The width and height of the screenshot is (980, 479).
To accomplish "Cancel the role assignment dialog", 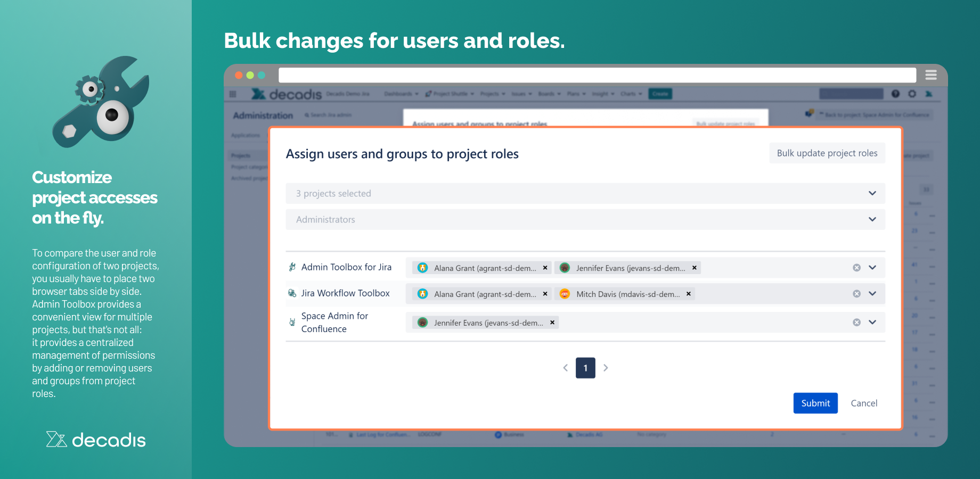I will pos(863,403).
